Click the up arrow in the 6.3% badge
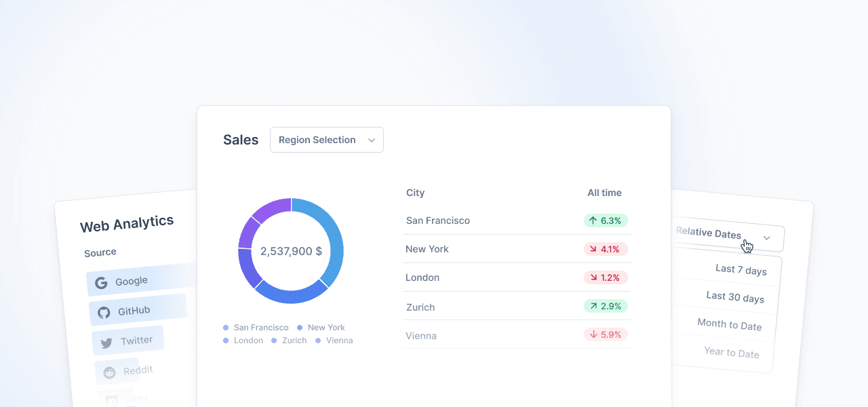 pyautogui.click(x=593, y=220)
